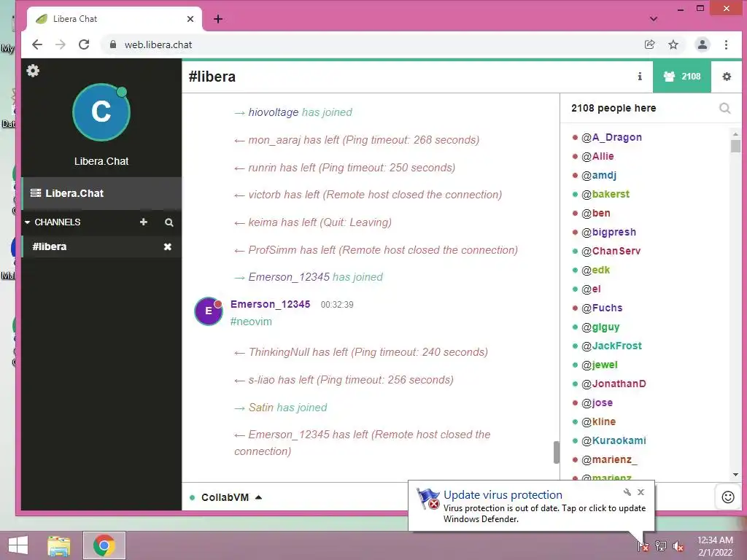The height and width of the screenshot is (560, 747).
Task: Search channels with magnifier icon
Action: coord(169,222)
